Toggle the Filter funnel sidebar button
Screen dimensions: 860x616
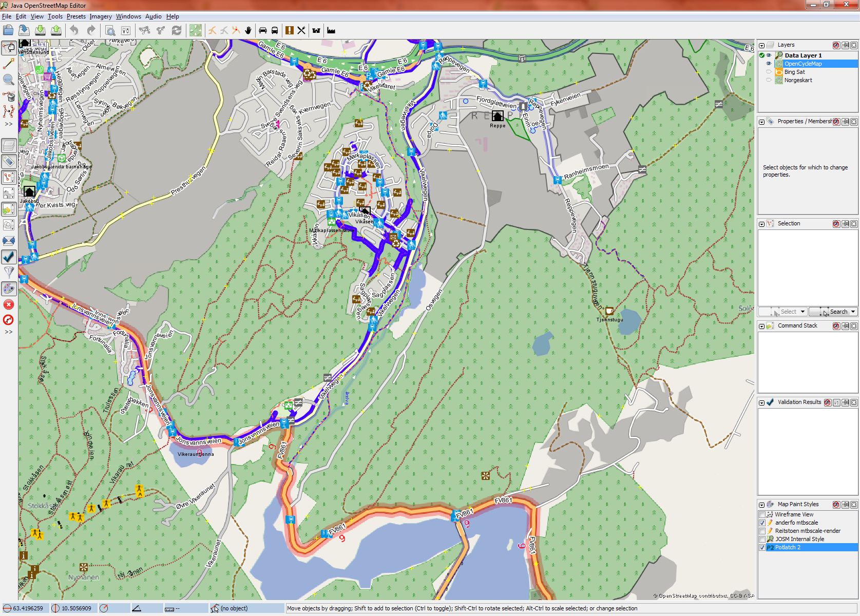coord(9,273)
